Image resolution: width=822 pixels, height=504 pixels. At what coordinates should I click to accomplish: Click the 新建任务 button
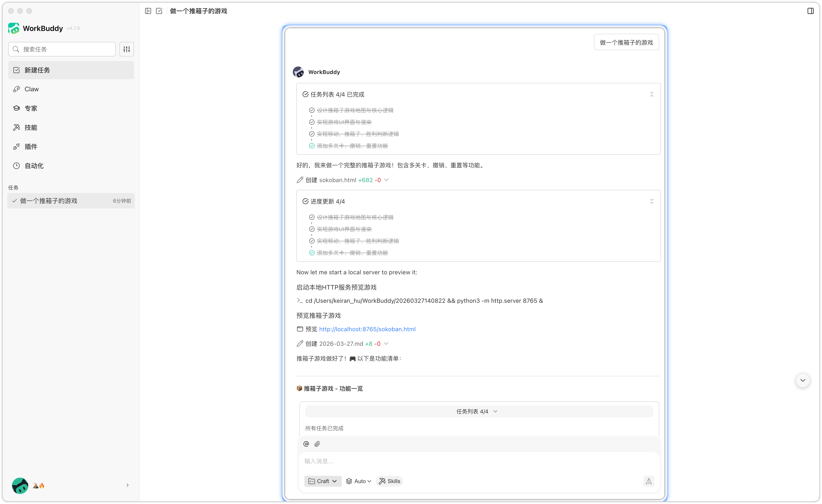tap(71, 70)
